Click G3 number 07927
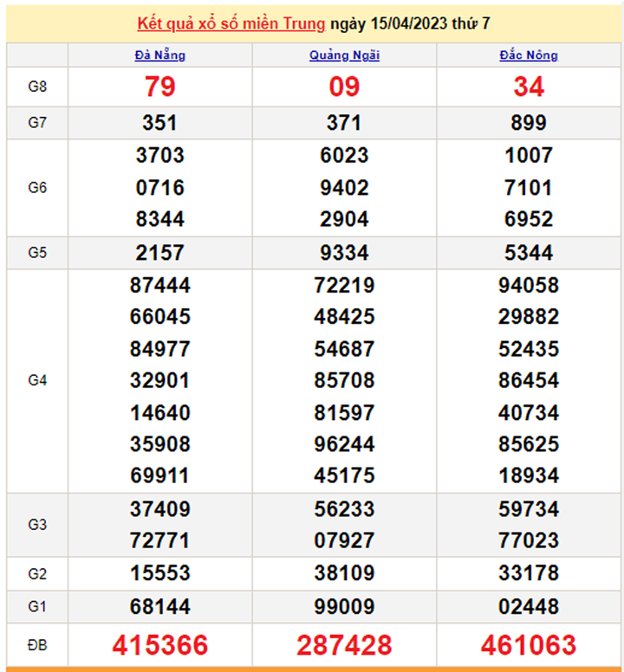Screen dimensions: 624x672 [x=344, y=541]
